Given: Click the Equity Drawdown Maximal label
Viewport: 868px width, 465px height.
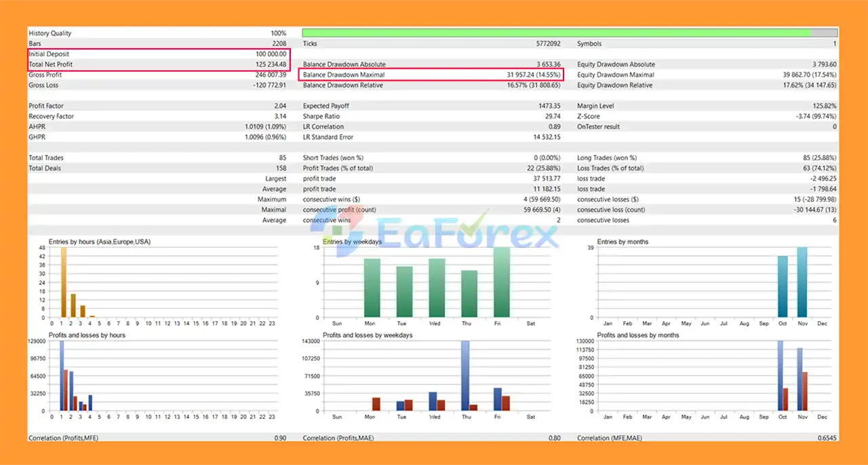Looking at the screenshot, I should tap(616, 75).
